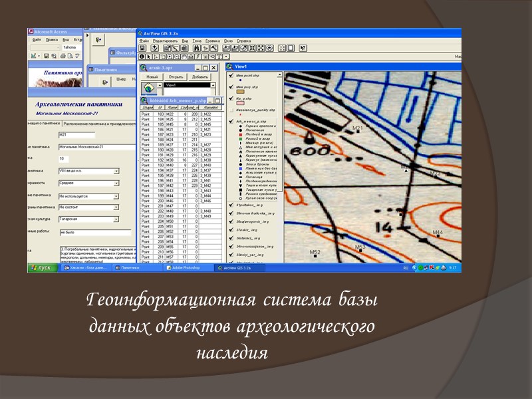Click the Zoom to Full Extent icon
532x399 pixels.
pyautogui.click(x=226, y=48)
